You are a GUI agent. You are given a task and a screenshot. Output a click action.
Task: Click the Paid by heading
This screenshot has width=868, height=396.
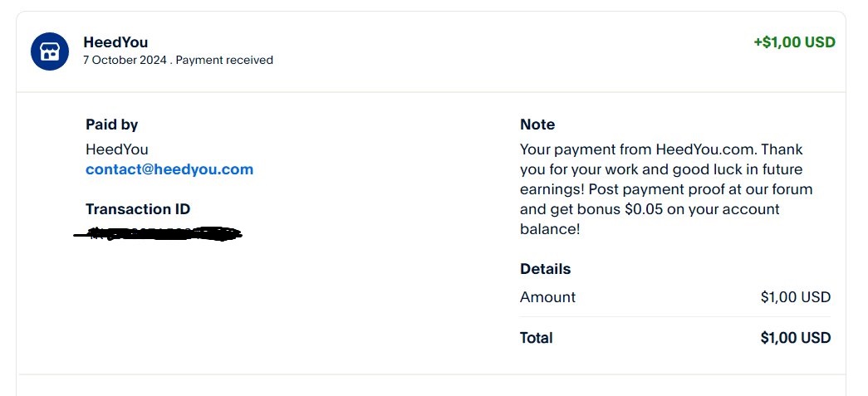[x=112, y=125]
